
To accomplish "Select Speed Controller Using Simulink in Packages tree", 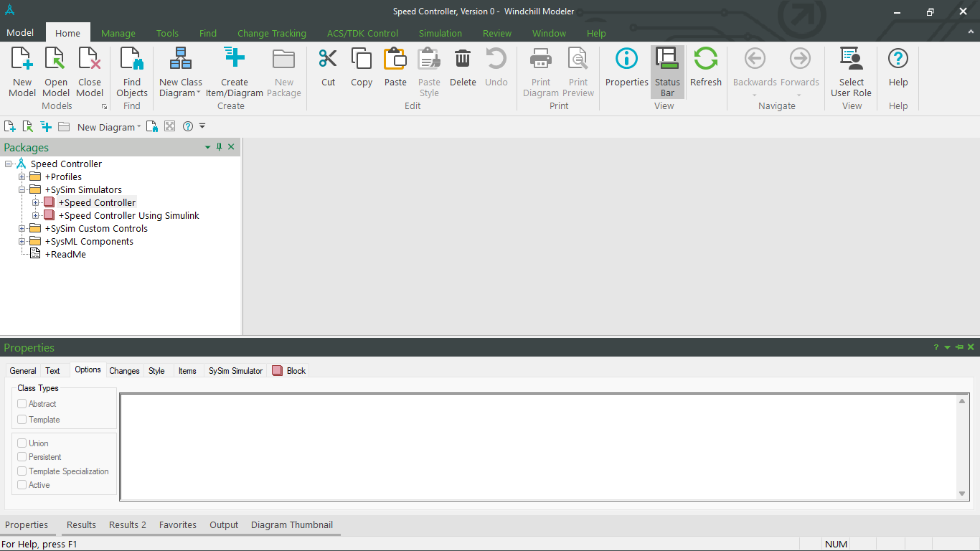I will 128,215.
